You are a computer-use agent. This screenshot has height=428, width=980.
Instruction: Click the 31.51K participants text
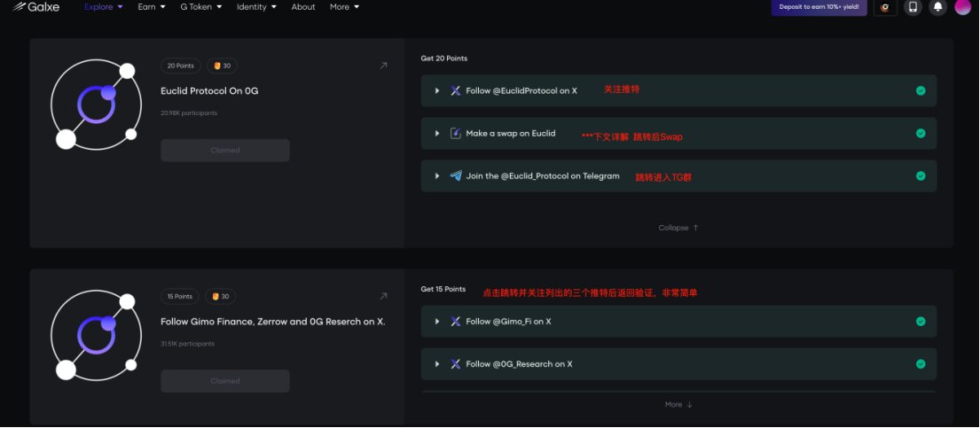[x=187, y=344]
